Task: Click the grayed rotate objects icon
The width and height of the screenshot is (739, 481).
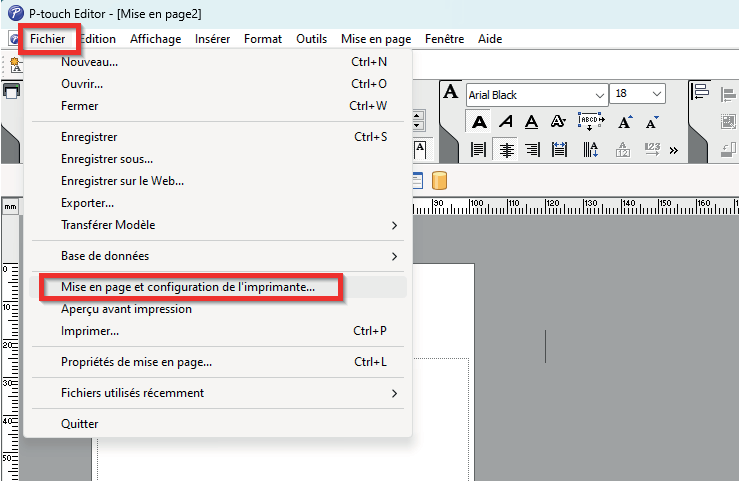Action: coord(729,150)
